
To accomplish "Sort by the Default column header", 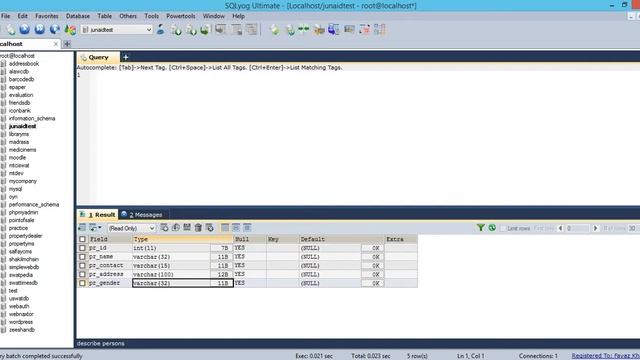I will tap(341, 239).
